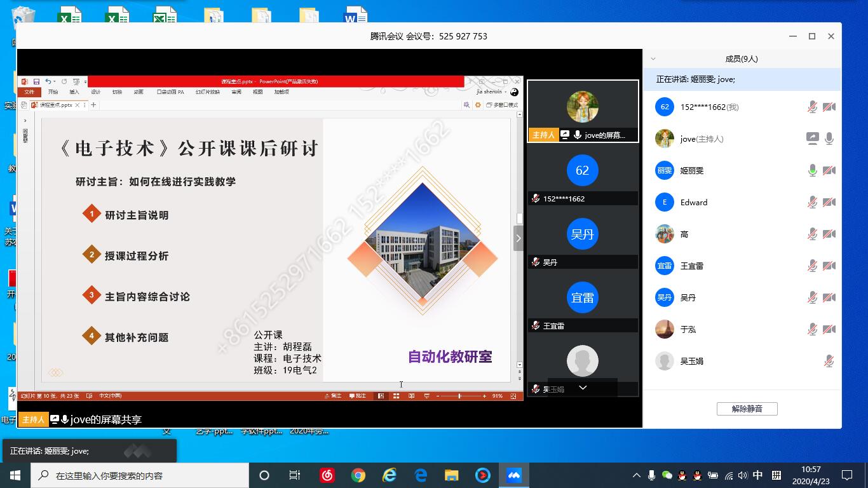Click the 文件 file menu in PowerPoint
Viewport: 868px width, 488px height.
(29, 92)
